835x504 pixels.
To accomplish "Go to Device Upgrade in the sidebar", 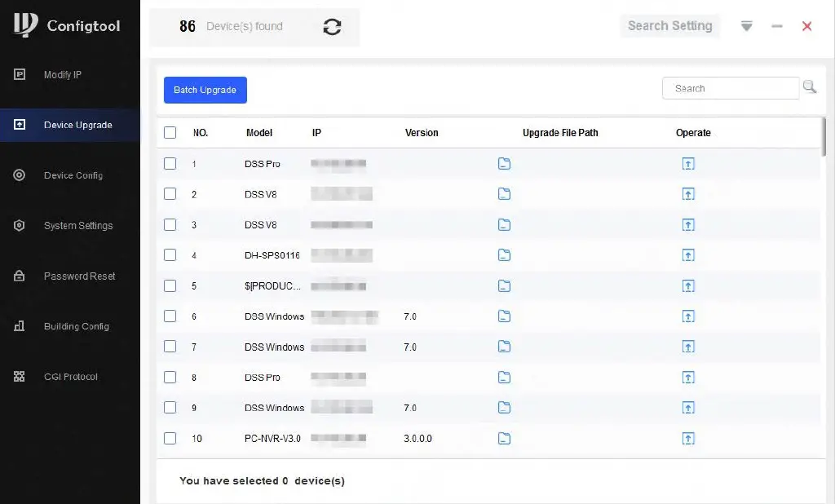I will pyautogui.click(x=70, y=125).
